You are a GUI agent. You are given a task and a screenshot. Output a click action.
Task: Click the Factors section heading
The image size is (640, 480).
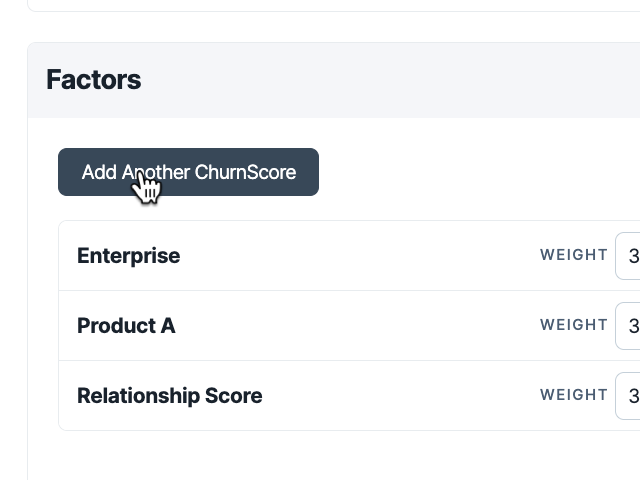point(94,80)
